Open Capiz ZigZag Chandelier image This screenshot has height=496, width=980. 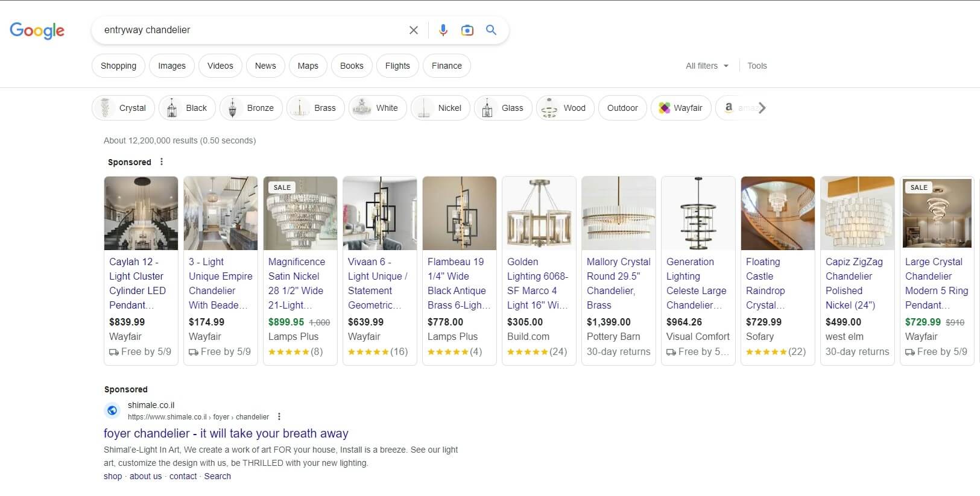coord(858,213)
